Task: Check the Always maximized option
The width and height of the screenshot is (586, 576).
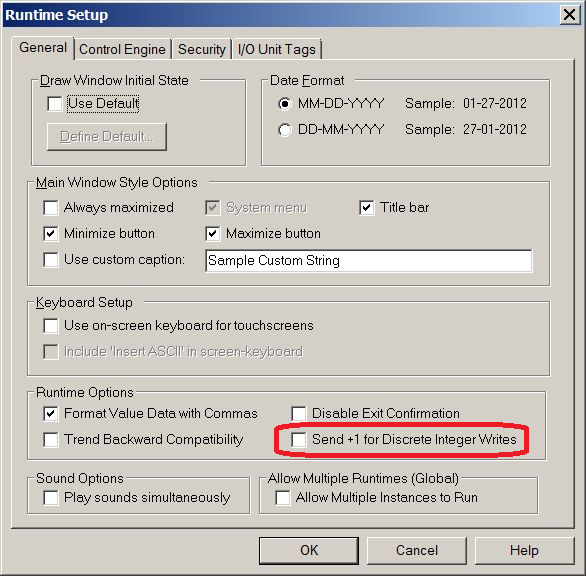Action: tap(51, 208)
